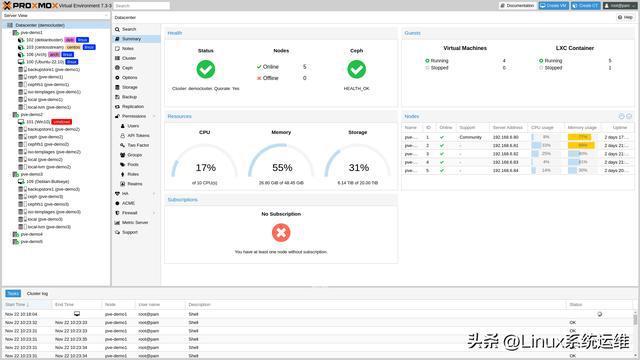Open the Ceph menu item icon
The height and width of the screenshot is (360, 640).
118,68
